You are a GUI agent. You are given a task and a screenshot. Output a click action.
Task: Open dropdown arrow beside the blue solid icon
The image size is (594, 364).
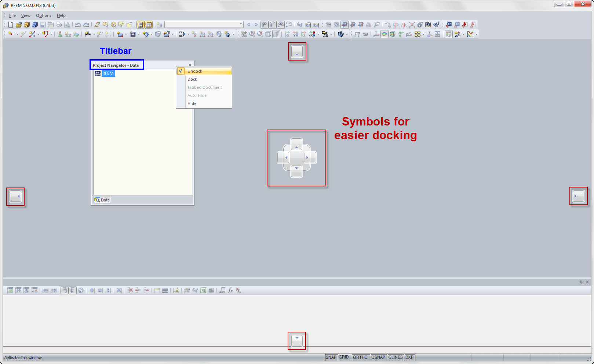click(x=347, y=34)
